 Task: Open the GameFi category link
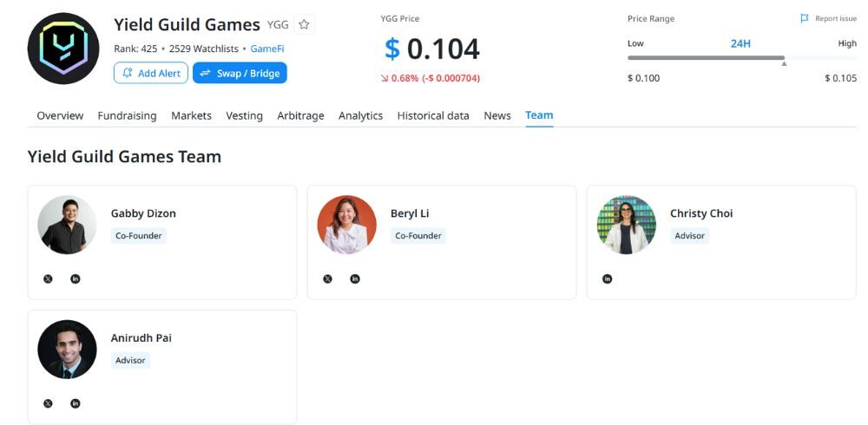click(x=267, y=49)
